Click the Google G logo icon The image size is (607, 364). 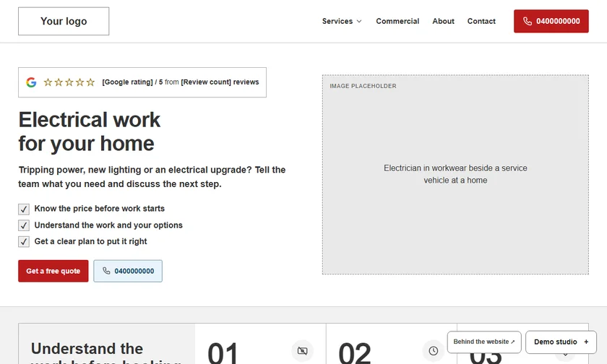click(31, 82)
